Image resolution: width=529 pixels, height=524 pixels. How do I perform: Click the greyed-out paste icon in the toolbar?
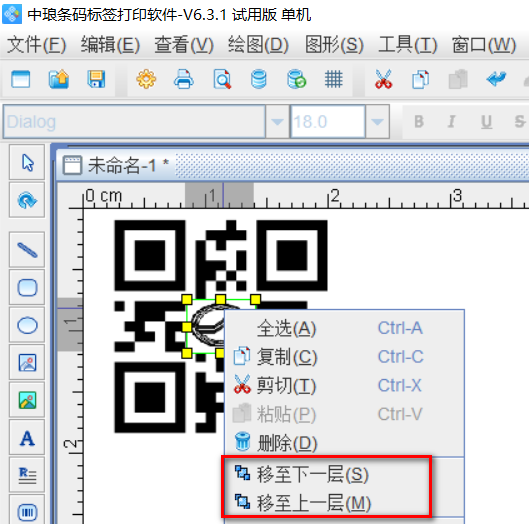pos(458,80)
